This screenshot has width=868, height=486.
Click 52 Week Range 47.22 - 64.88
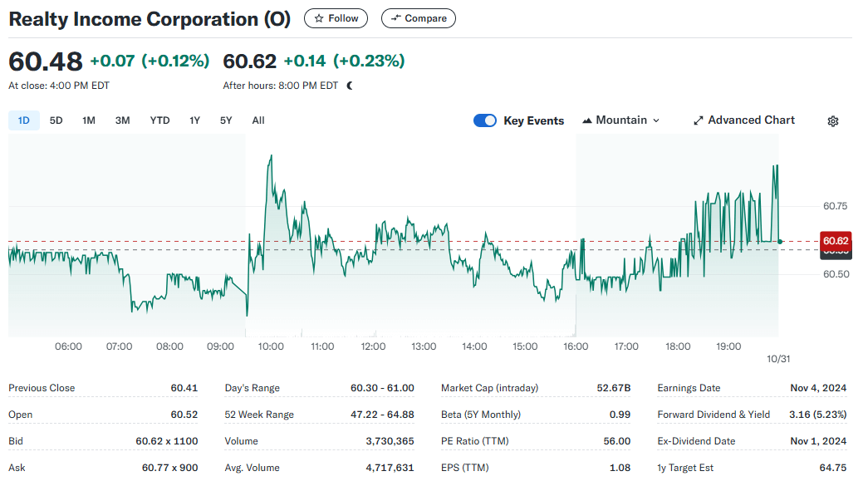pyautogui.click(x=382, y=415)
